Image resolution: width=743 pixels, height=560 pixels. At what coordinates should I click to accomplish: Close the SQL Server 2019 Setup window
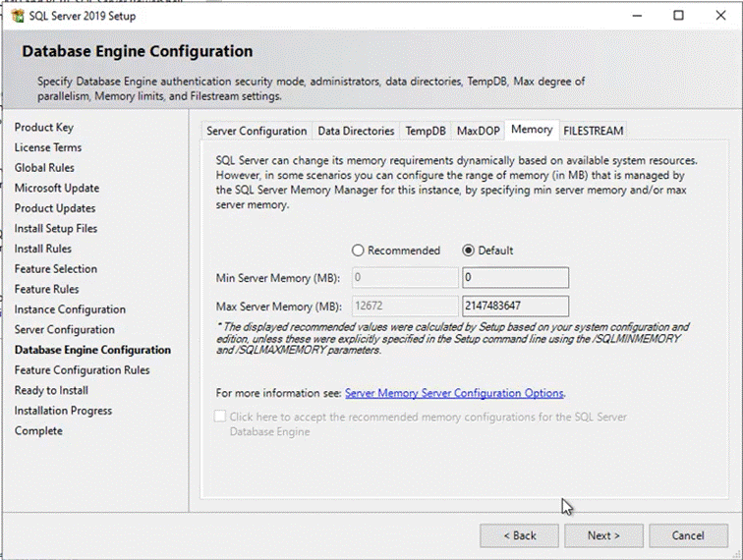pyautogui.click(x=720, y=16)
